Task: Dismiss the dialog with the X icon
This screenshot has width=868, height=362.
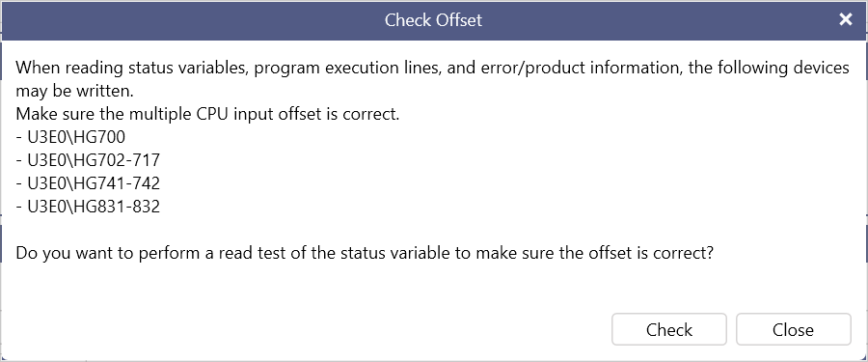Action: coord(845,20)
